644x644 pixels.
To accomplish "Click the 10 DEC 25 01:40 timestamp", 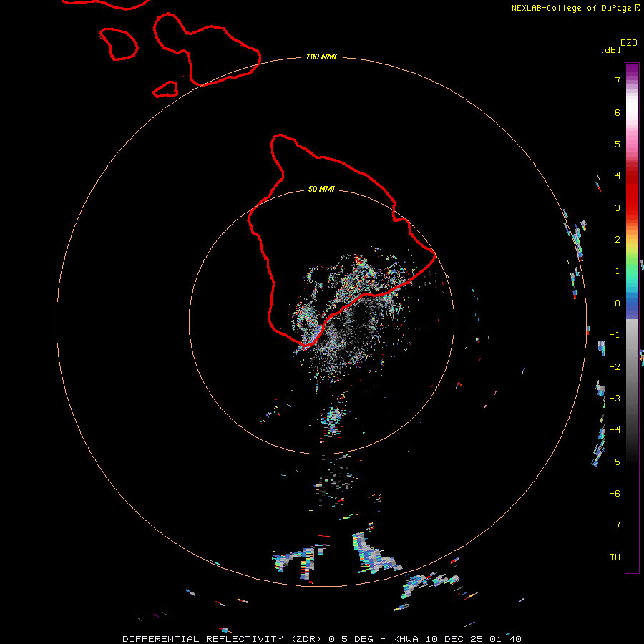I will point(474,639).
